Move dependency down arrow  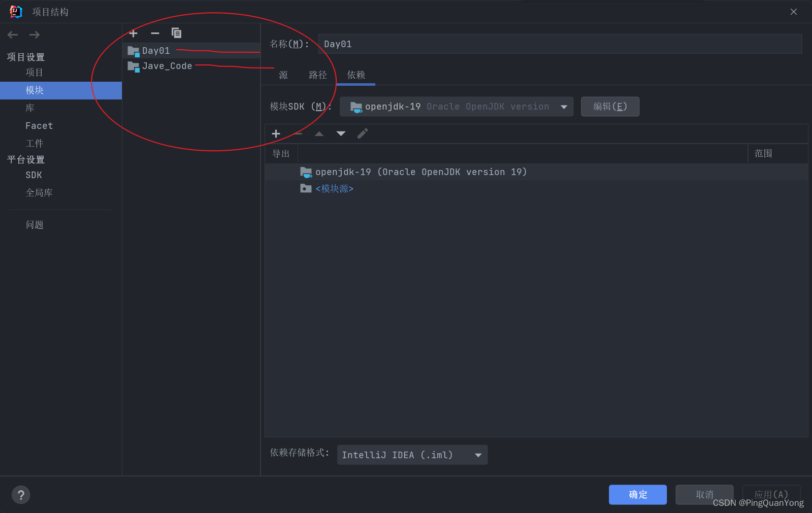click(341, 133)
